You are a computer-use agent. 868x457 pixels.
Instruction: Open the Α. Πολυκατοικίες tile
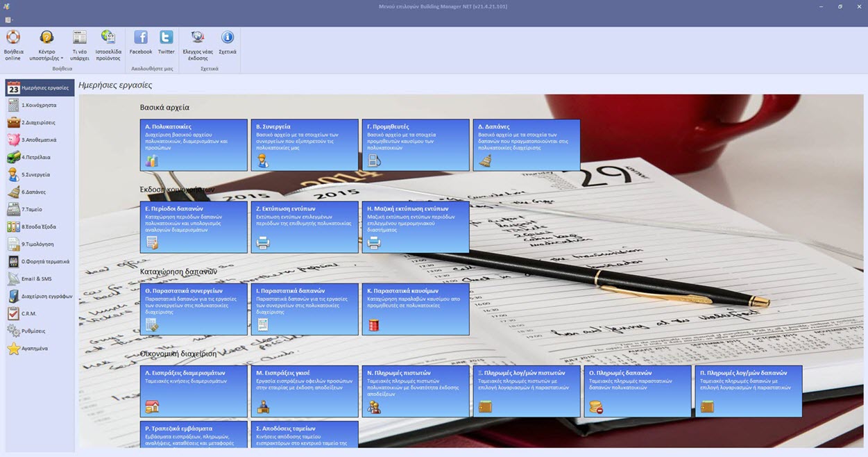coord(194,144)
